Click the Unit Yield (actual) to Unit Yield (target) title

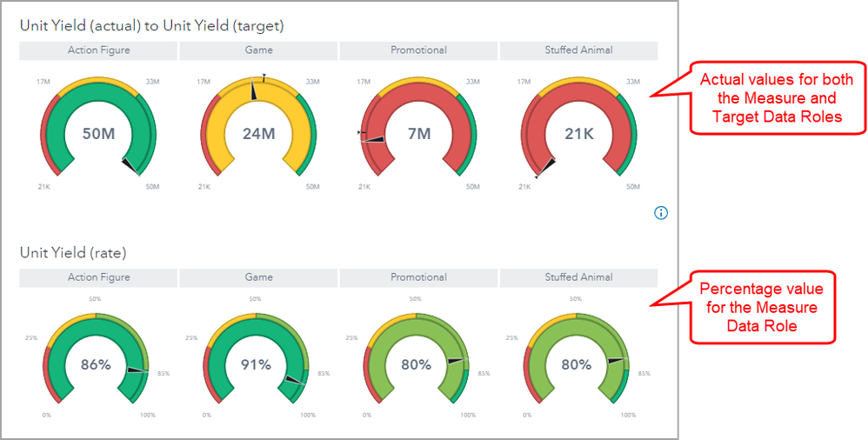click(x=152, y=25)
